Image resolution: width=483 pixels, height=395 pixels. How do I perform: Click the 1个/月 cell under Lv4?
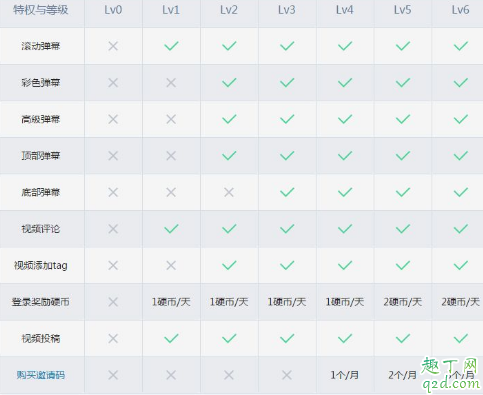coord(345,375)
